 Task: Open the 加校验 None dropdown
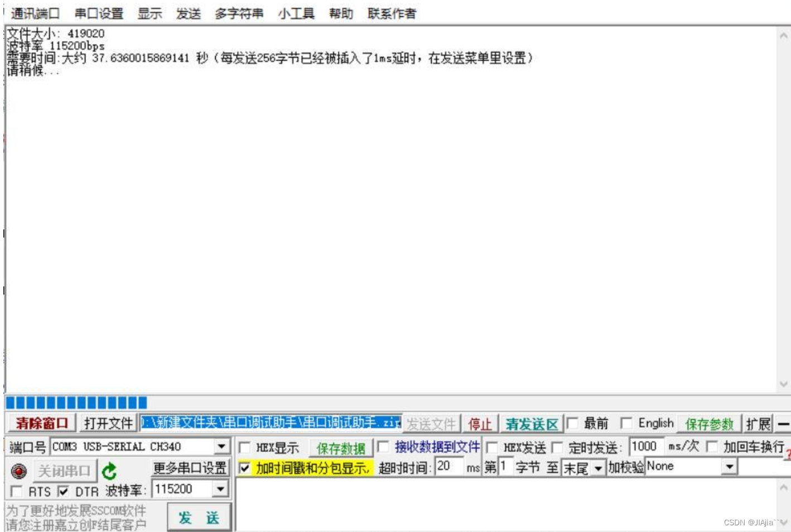[730, 466]
